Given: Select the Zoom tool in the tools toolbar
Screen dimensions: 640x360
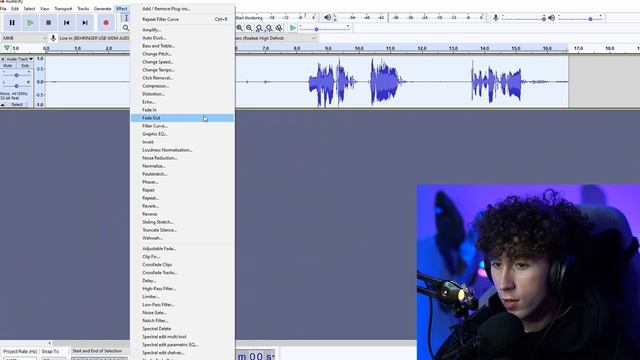Looking at the screenshot, I should 126,28.
